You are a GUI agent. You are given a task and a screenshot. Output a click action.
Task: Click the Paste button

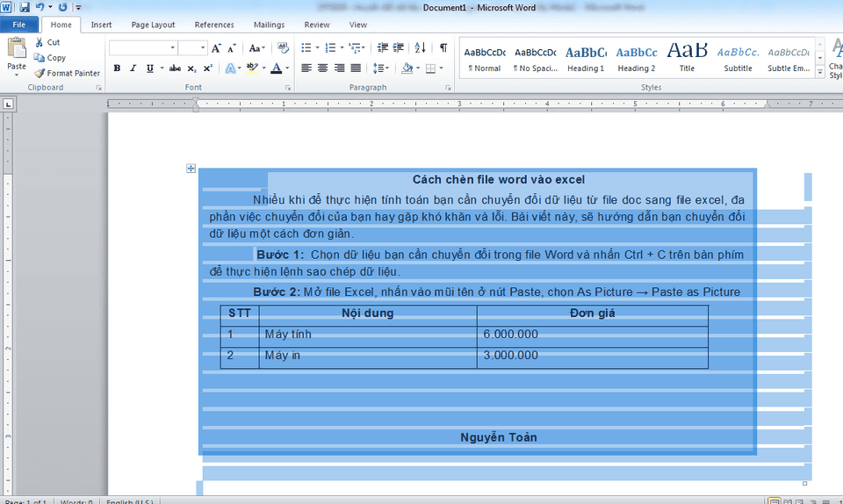coord(16,56)
